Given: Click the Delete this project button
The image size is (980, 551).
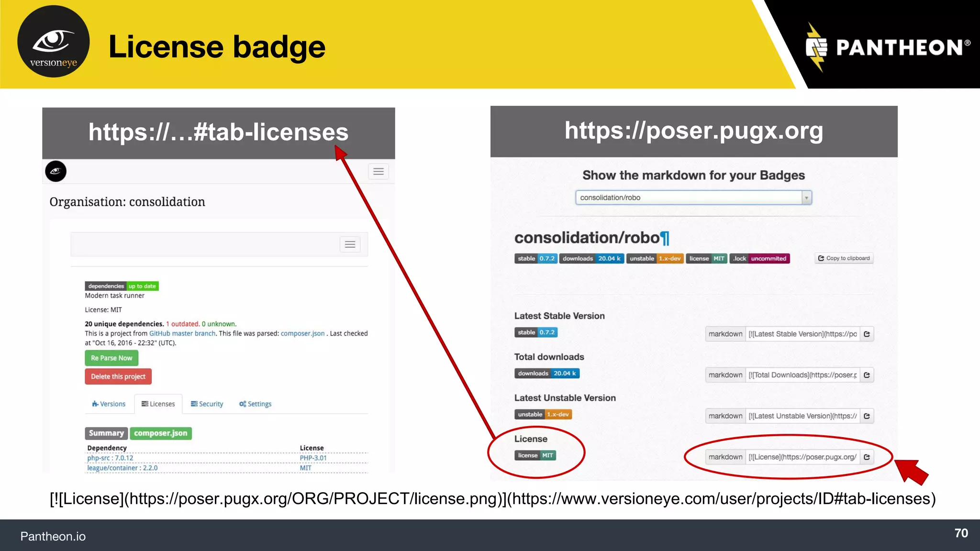Looking at the screenshot, I should pos(118,376).
